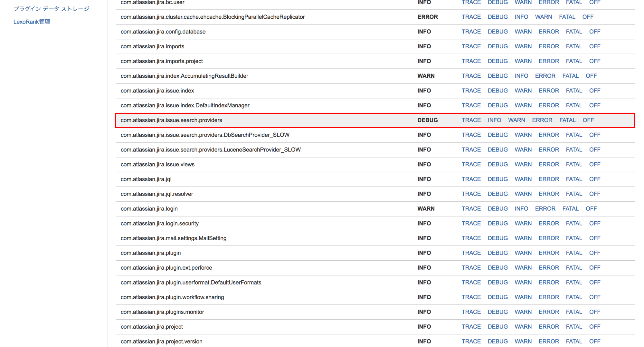
Task: Set issue.search.providers logger to ERROR
Action: pyautogui.click(x=542, y=120)
